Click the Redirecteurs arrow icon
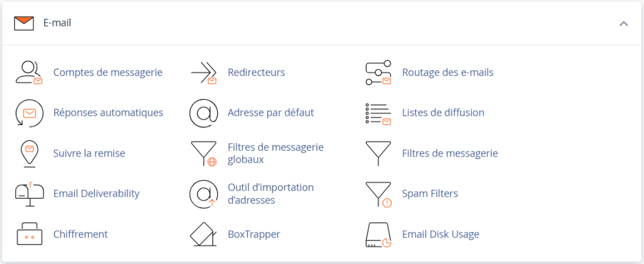This screenshot has height=264, width=644. point(203,73)
